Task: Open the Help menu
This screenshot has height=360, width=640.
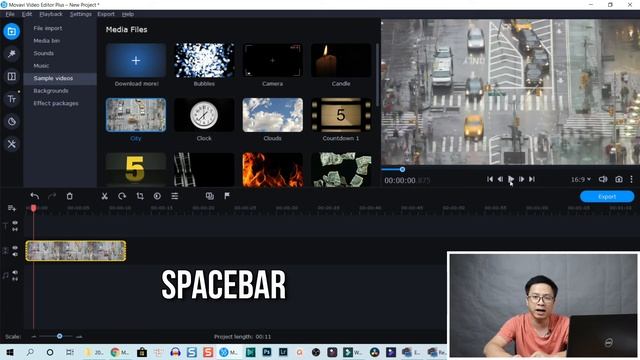Action: point(128,14)
